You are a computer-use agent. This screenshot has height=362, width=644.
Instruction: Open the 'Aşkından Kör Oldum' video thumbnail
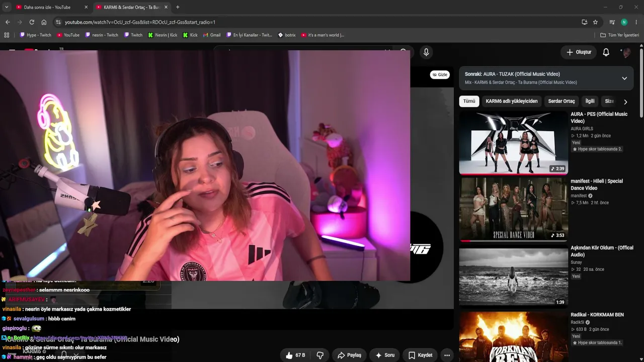[513, 276]
